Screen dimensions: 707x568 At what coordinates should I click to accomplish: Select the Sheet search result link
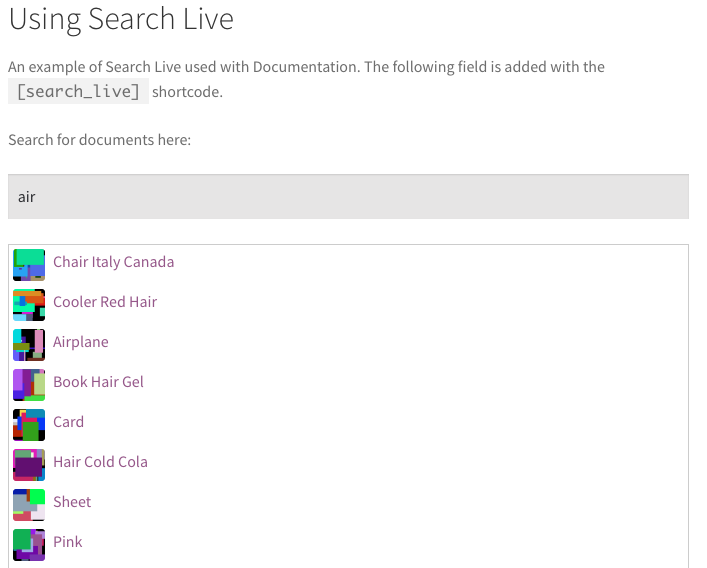point(72,502)
